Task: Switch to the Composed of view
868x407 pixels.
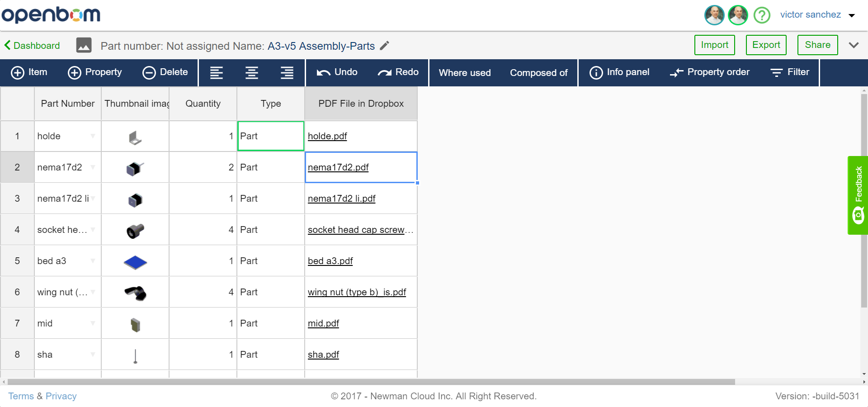Action: (x=538, y=73)
